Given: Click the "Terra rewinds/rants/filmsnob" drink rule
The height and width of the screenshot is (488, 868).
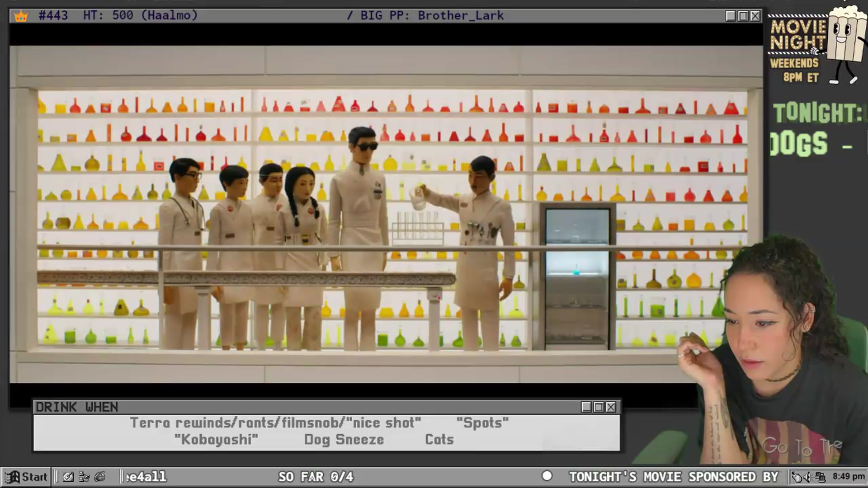Looking at the screenshot, I should tap(276, 423).
